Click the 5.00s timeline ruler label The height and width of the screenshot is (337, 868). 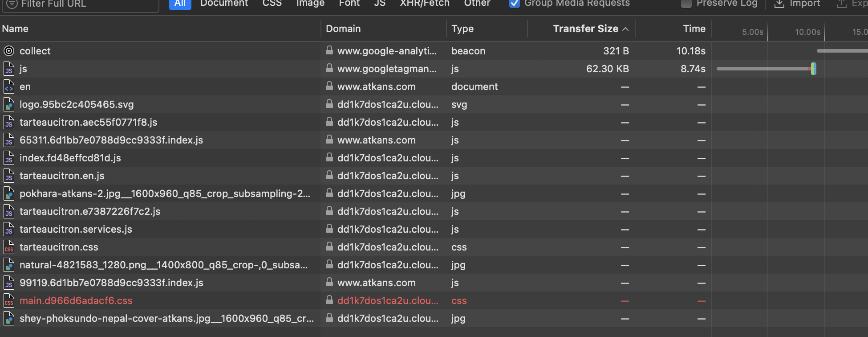click(753, 32)
